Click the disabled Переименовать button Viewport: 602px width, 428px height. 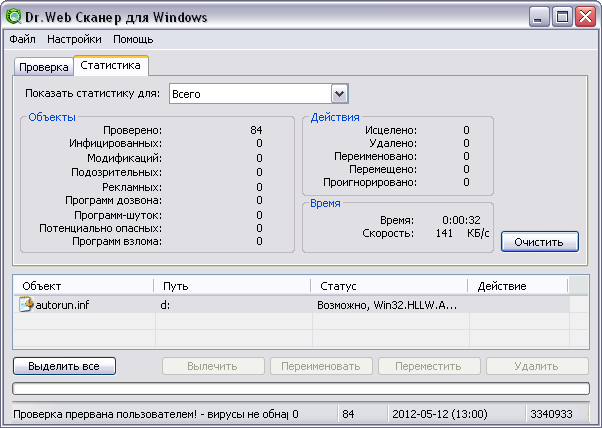321,366
